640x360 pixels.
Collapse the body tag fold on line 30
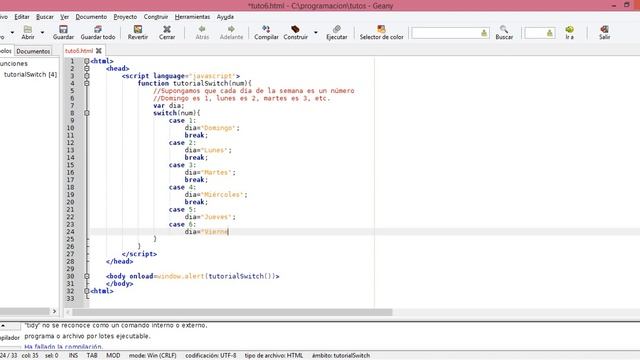87,276
